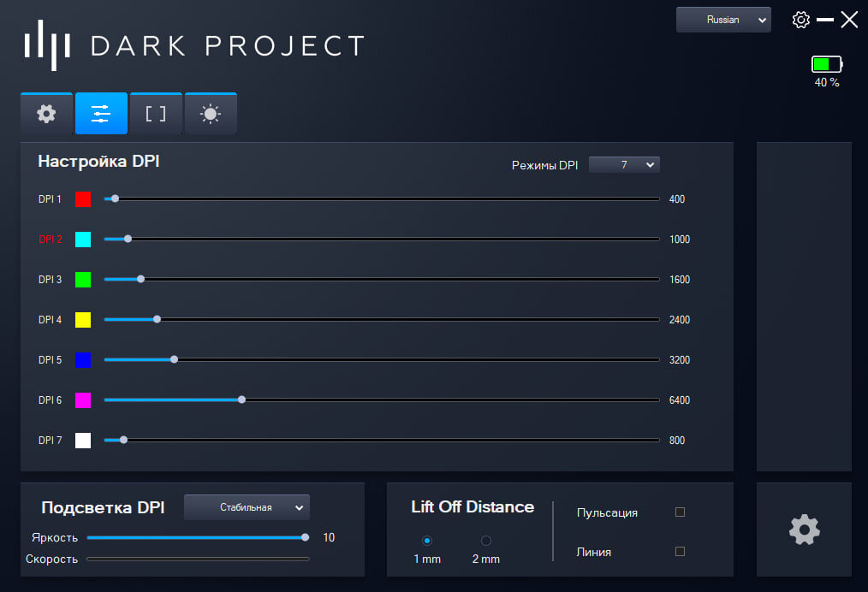Select the DPI 6 label
This screenshot has height=592, width=868.
(50, 400)
